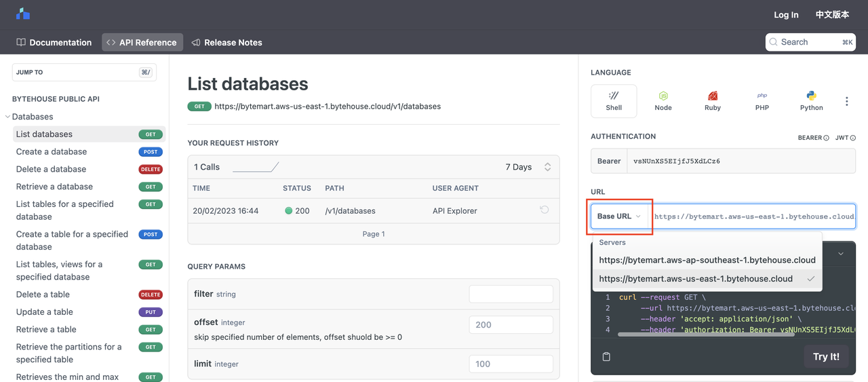Click the BEARER info icon

point(826,138)
